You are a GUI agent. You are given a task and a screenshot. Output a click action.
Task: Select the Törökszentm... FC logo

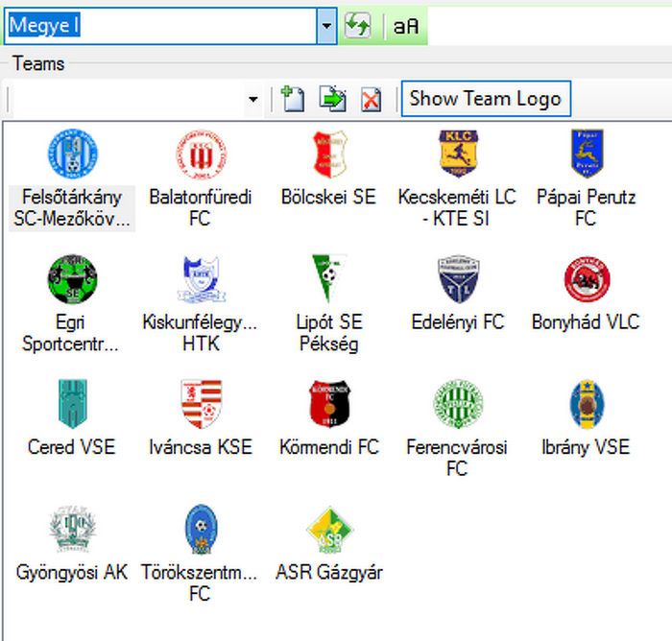pos(201,529)
